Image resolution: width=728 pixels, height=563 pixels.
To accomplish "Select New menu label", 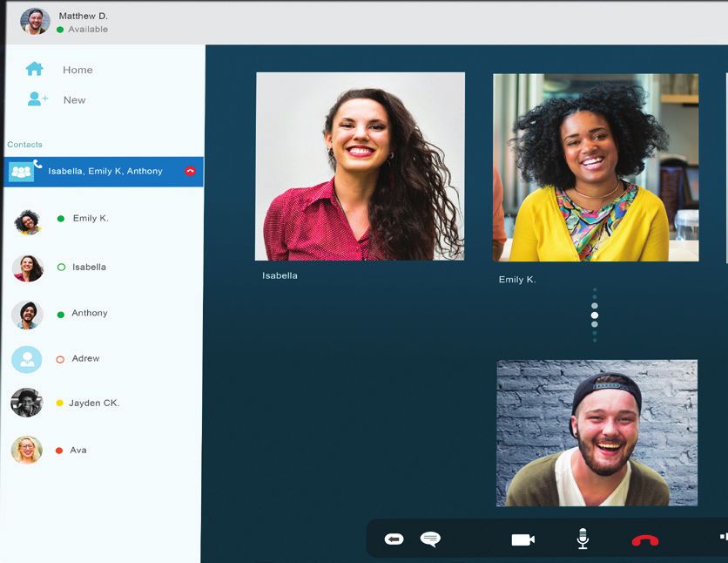I will tap(74, 100).
